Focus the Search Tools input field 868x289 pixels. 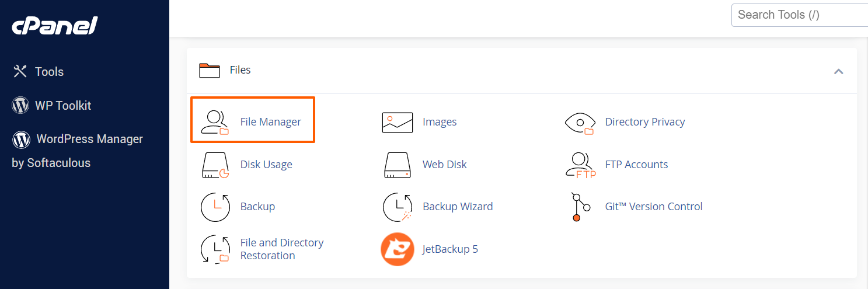(x=800, y=15)
